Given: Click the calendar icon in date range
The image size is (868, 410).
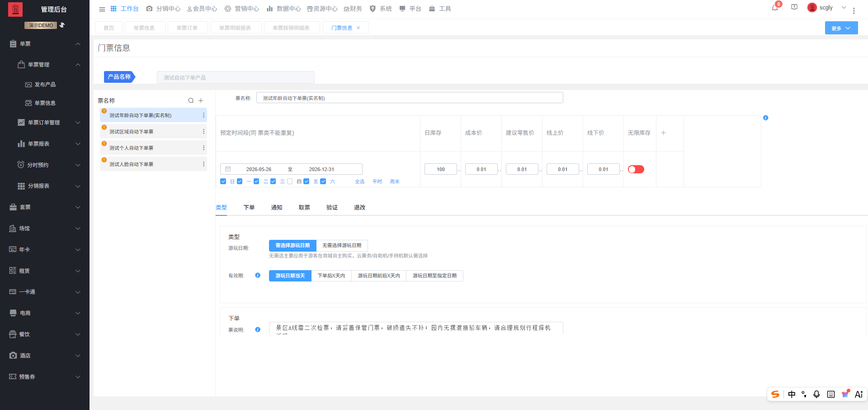Looking at the screenshot, I should click(228, 169).
